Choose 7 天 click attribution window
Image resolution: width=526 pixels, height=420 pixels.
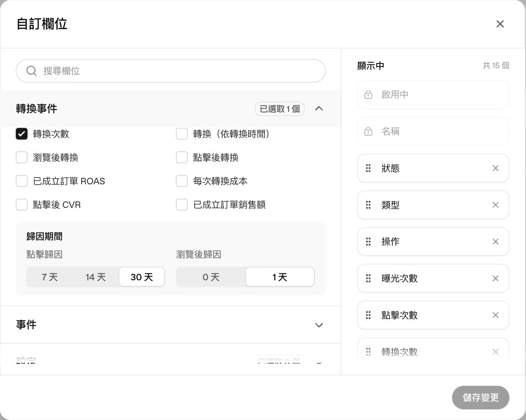point(50,277)
